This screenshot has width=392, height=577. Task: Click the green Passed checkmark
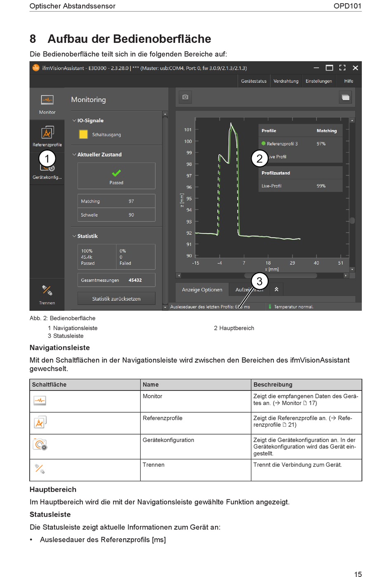pos(116,173)
